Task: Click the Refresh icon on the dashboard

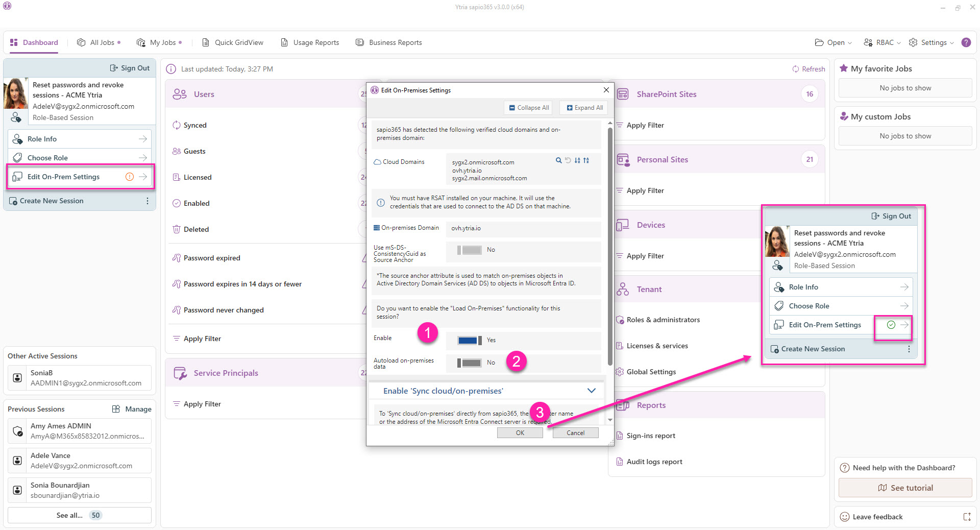Action: 795,69
